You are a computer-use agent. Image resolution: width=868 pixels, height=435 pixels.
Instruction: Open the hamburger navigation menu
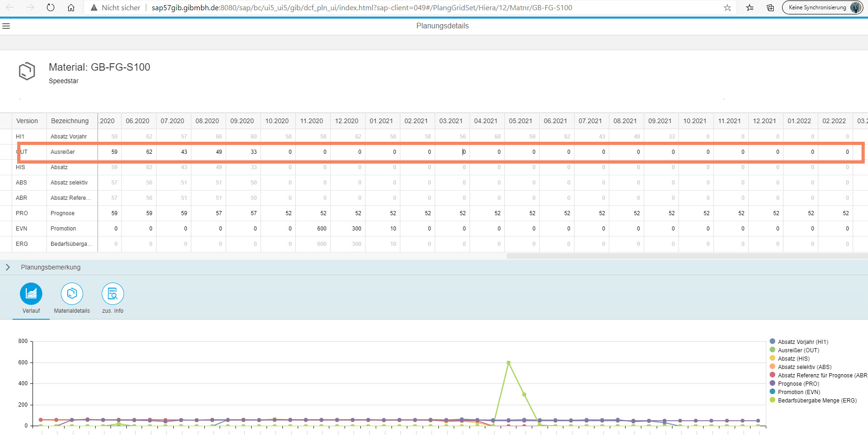[x=6, y=26]
